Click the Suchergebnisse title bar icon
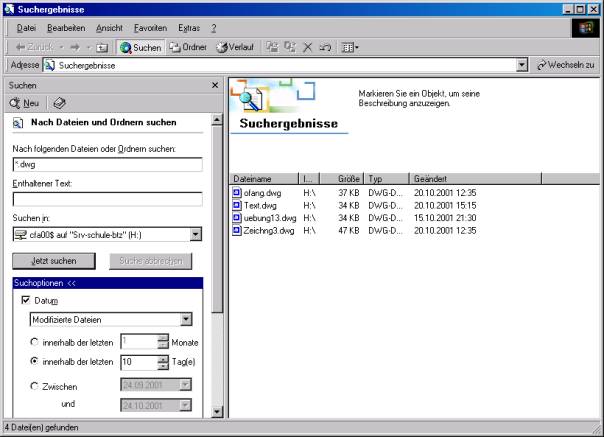Screen dimensions: 604x437 coord(9,9)
